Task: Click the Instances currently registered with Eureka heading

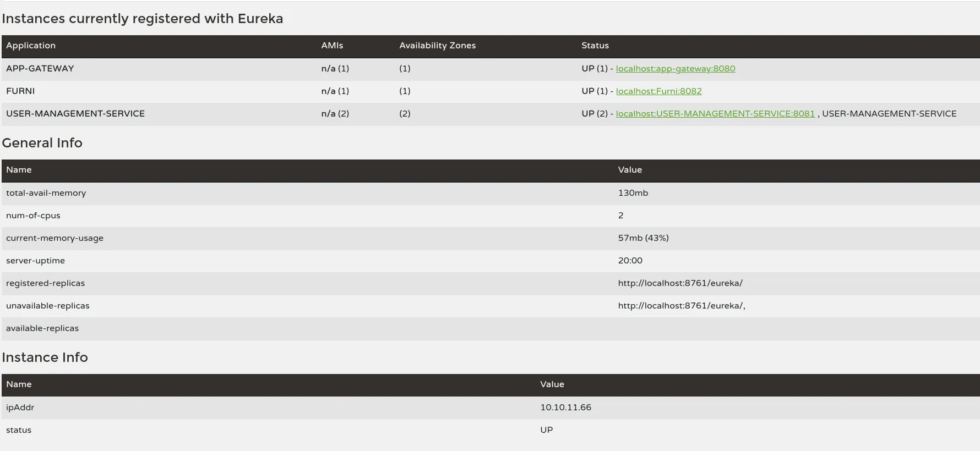Action: [142, 19]
